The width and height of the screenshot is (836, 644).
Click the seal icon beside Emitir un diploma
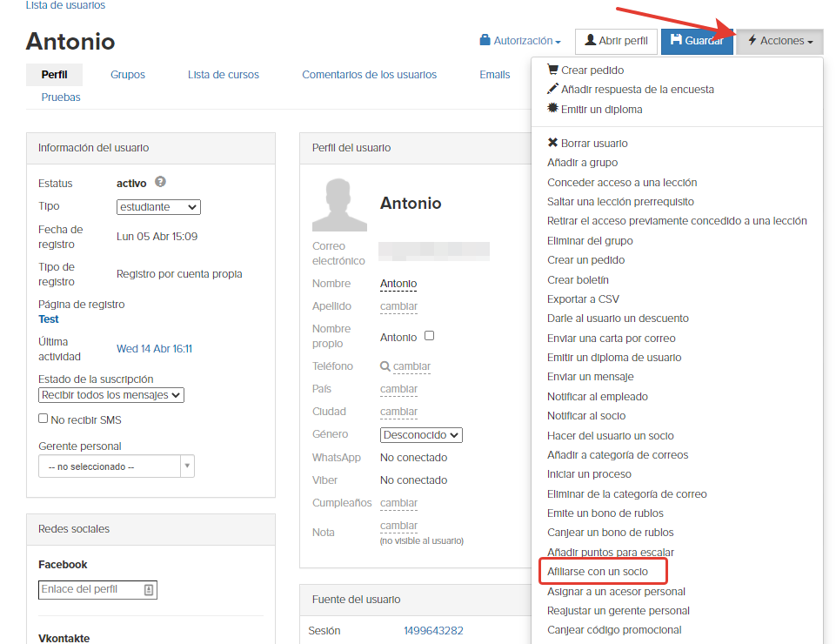point(552,108)
